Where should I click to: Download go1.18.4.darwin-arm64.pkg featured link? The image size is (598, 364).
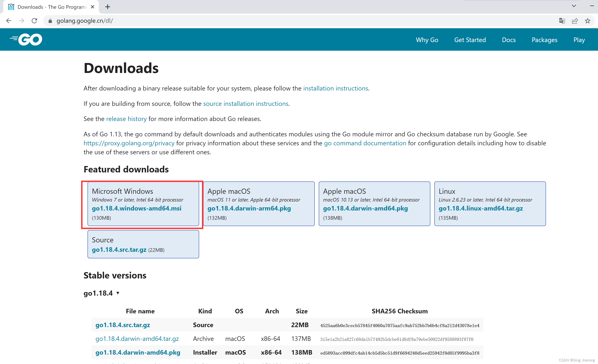[249, 208]
